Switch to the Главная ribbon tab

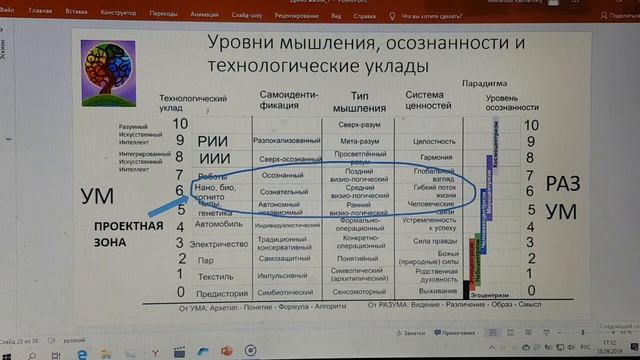(x=40, y=11)
